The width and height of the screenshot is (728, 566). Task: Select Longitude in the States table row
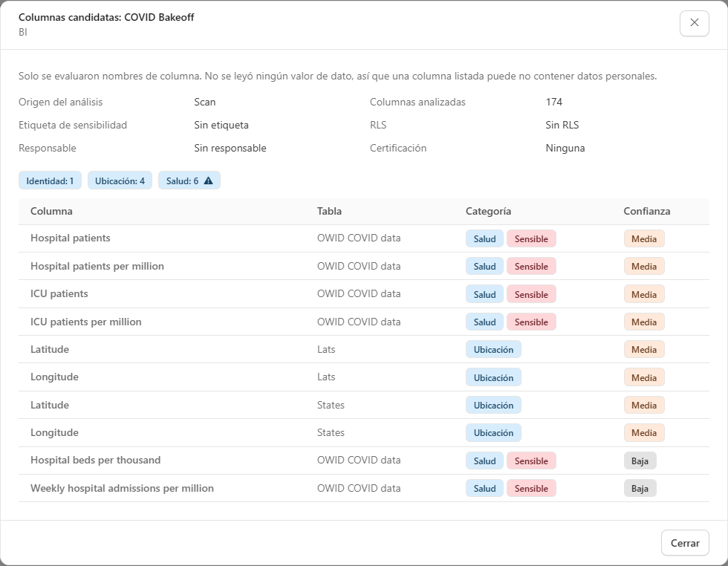click(54, 433)
